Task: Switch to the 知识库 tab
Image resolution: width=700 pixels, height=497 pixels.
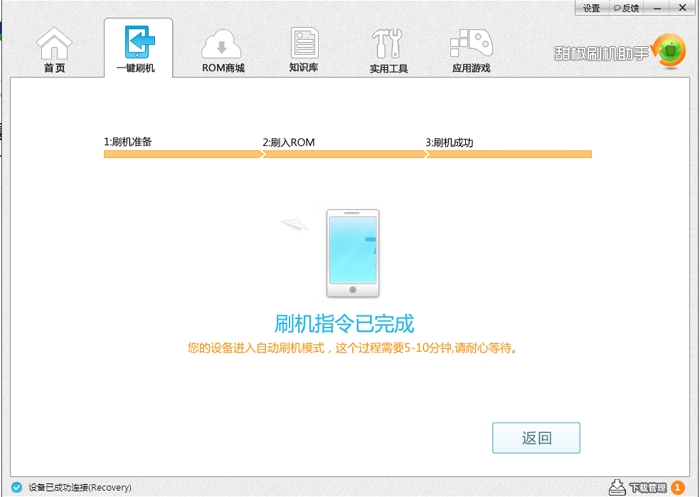Action: (304, 50)
